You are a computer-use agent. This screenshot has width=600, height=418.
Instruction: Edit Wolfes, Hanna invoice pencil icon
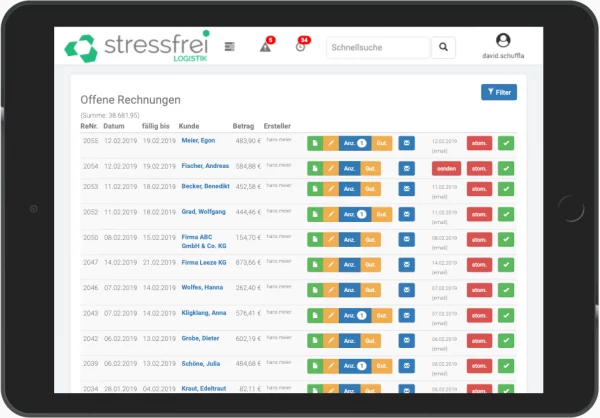click(x=331, y=290)
